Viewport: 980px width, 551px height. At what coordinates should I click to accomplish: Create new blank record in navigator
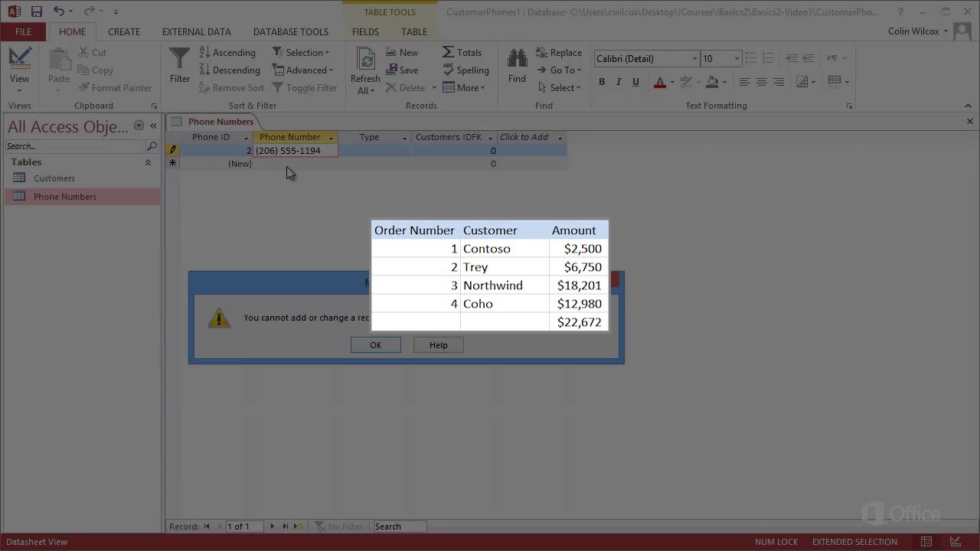tap(299, 527)
